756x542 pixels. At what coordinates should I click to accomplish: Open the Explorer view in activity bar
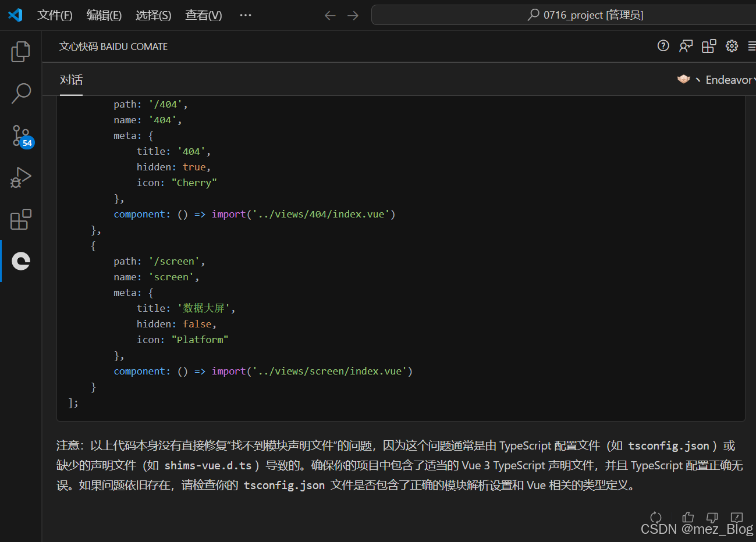(21, 52)
